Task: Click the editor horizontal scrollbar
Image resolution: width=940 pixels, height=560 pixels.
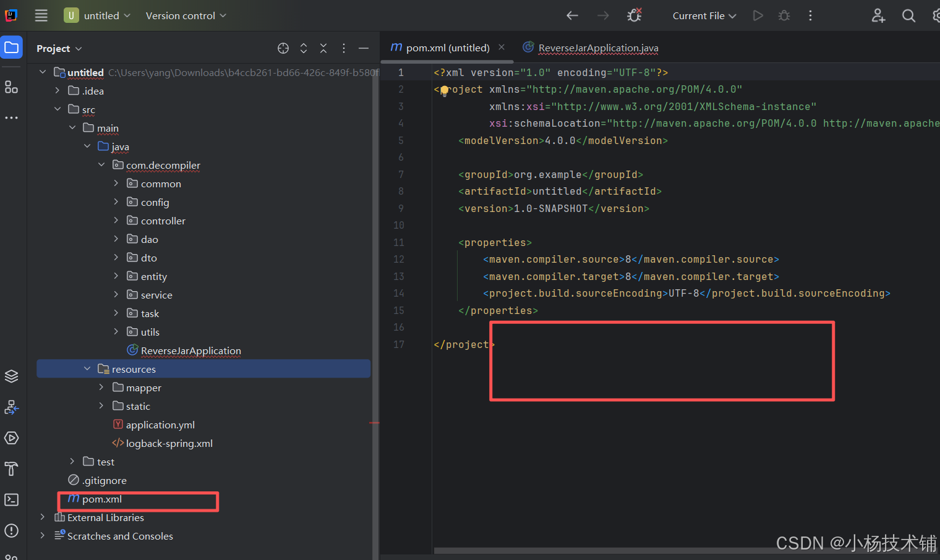Action: pos(686,550)
